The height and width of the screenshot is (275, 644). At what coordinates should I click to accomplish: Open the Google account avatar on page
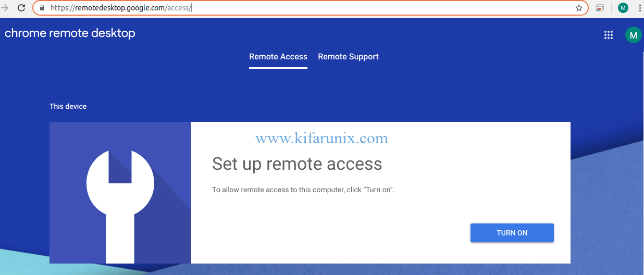pyautogui.click(x=633, y=35)
